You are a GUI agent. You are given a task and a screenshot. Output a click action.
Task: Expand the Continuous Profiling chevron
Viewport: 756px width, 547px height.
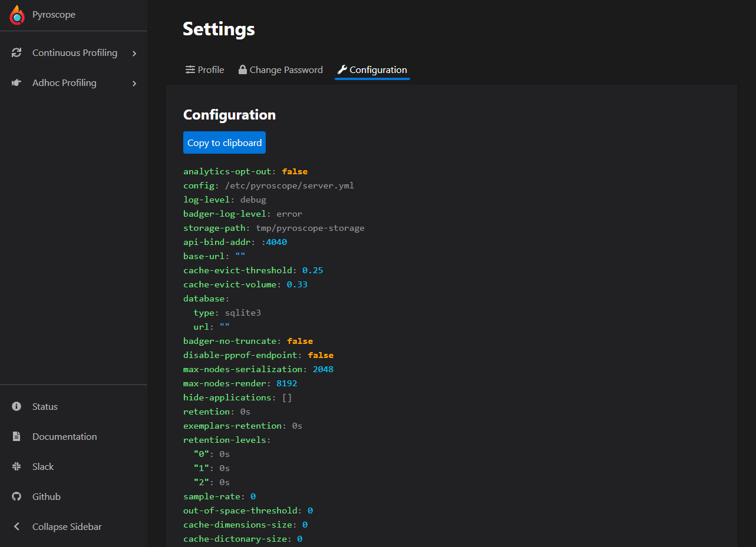tap(136, 52)
